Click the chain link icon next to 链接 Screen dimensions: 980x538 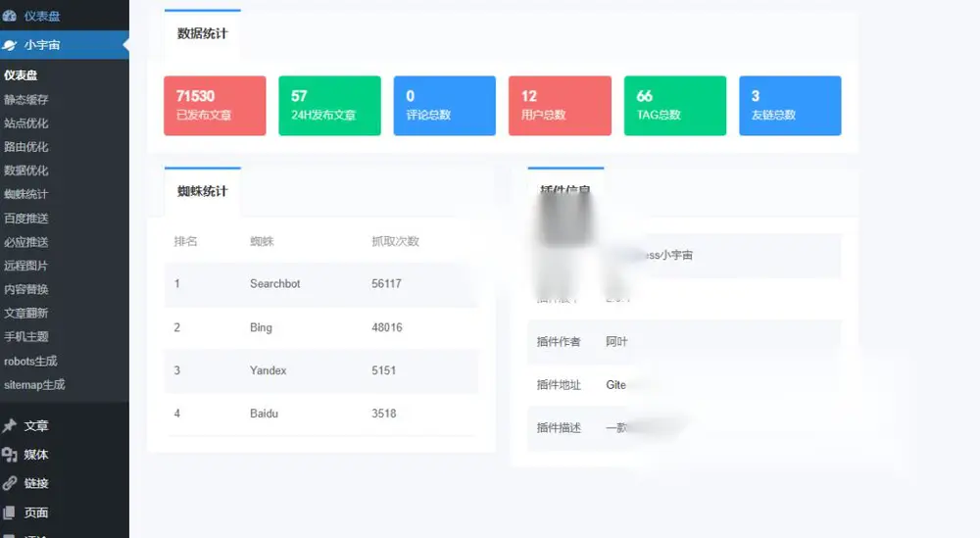tap(9, 483)
